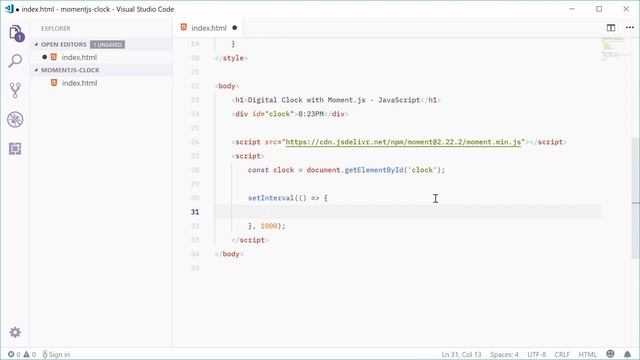
Task: Click the Split Editor icon
Action: 611,28
